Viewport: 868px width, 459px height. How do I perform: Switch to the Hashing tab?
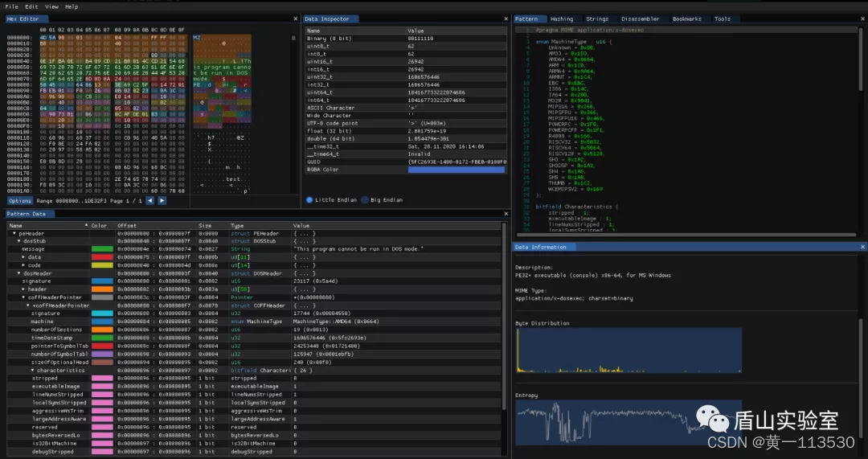point(562,18)
